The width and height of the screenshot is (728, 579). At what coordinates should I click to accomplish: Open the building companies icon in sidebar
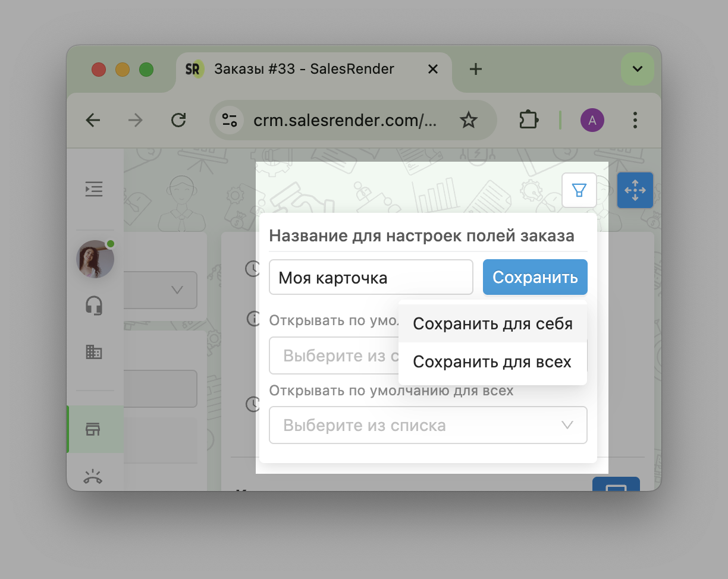(94, 352)
